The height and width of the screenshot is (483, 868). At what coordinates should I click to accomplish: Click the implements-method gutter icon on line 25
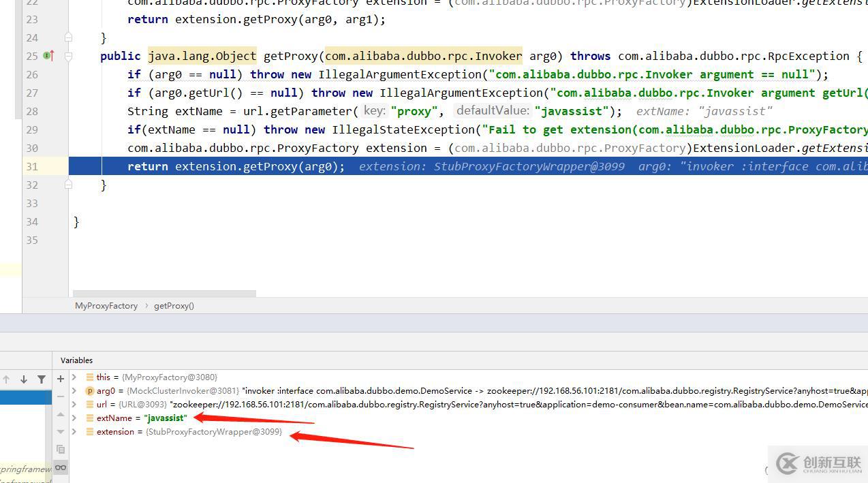[x=48, y=56]
